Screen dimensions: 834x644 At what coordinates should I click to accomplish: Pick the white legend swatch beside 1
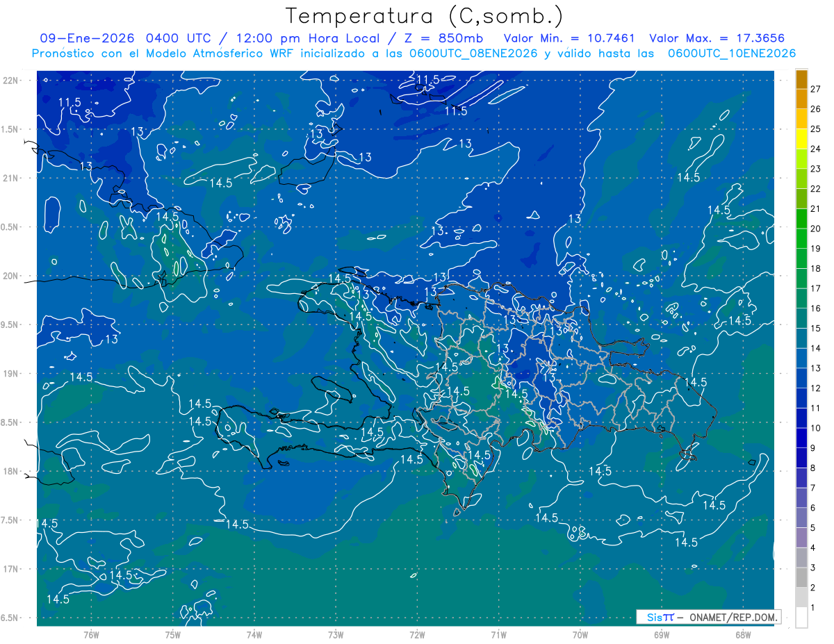tap(801, 618)
